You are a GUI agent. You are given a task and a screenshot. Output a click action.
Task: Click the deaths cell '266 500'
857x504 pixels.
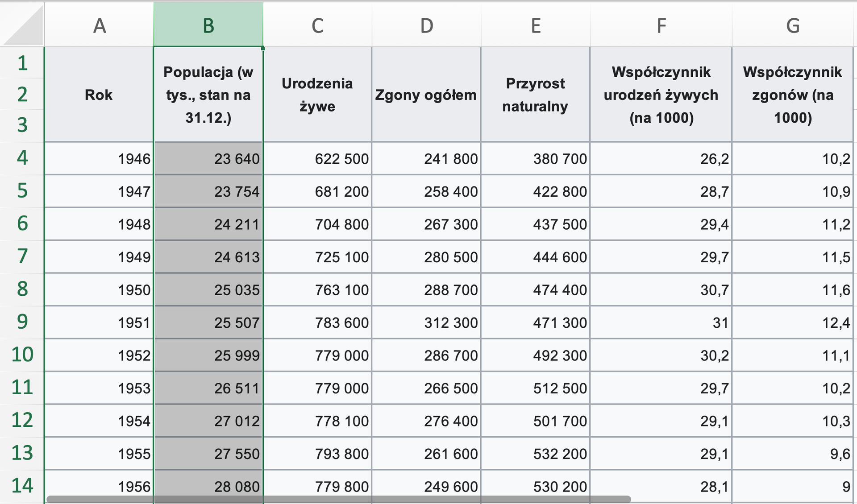[426, 388]
